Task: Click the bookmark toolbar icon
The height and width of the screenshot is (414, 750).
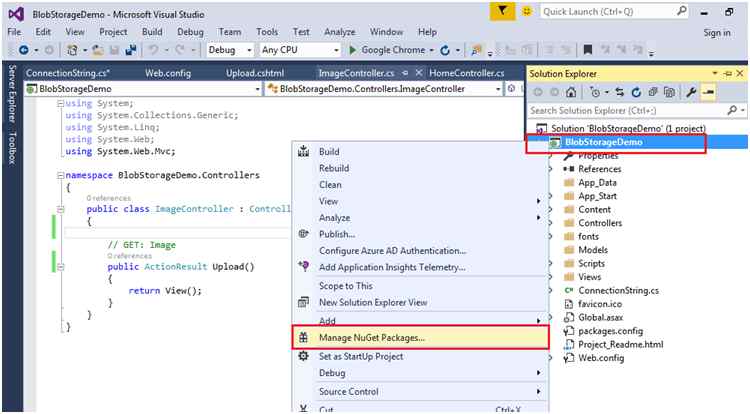Action: click(x=588, y=50)
